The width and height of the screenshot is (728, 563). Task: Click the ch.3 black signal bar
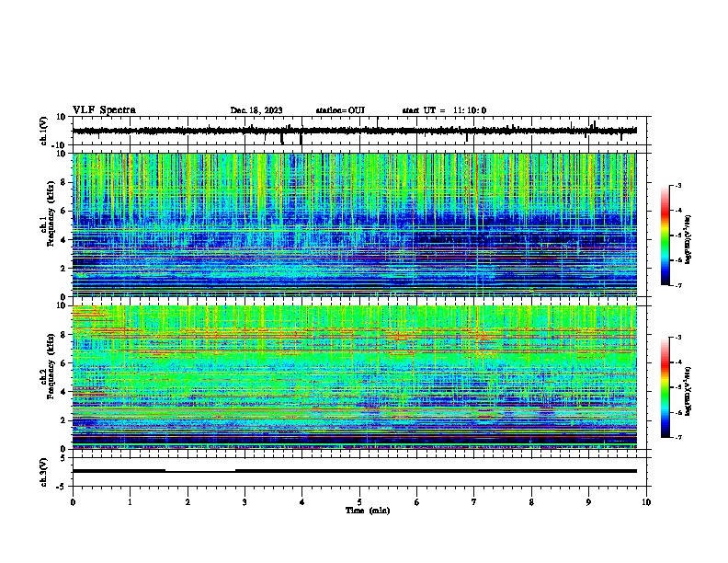354,471
